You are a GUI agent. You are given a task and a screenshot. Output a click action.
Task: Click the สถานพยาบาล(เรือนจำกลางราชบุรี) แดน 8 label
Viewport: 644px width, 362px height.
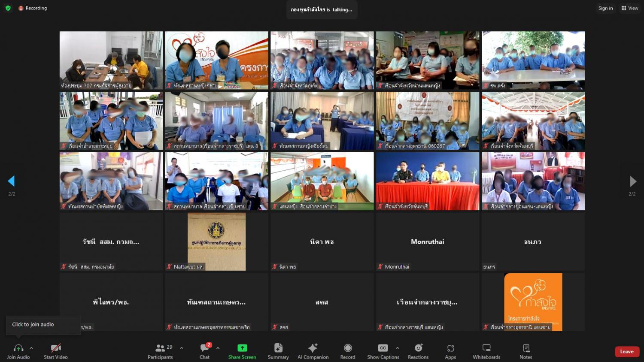click(x=216, y=146)
